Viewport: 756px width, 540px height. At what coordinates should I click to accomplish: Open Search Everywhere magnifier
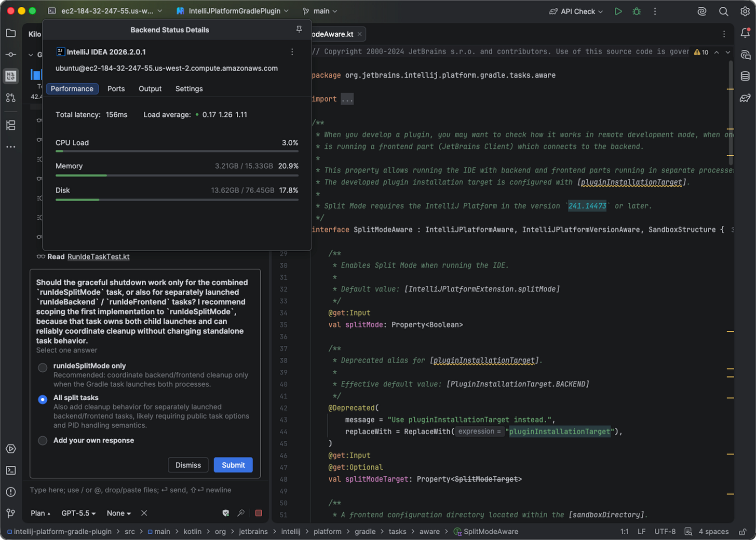coord(723,11)
